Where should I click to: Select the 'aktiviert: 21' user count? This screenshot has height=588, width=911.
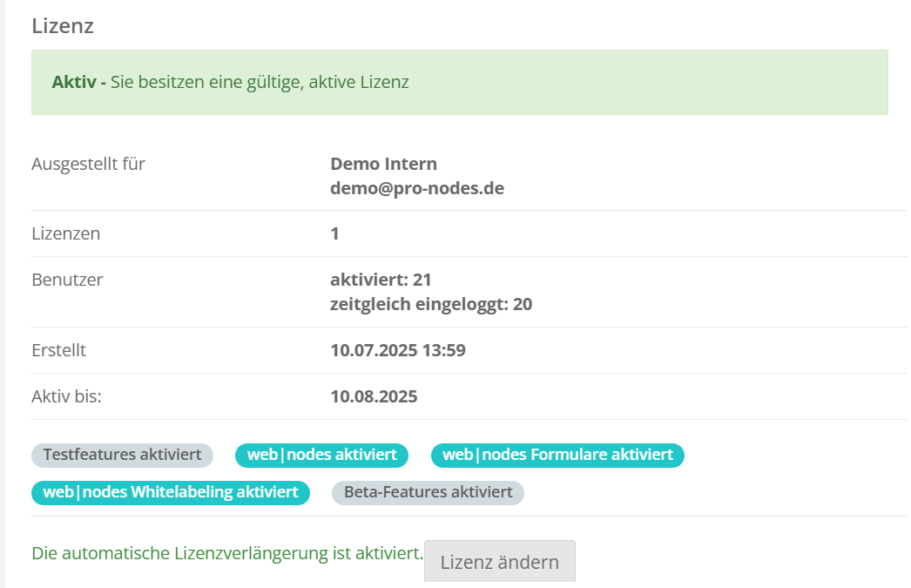[381, 280]
